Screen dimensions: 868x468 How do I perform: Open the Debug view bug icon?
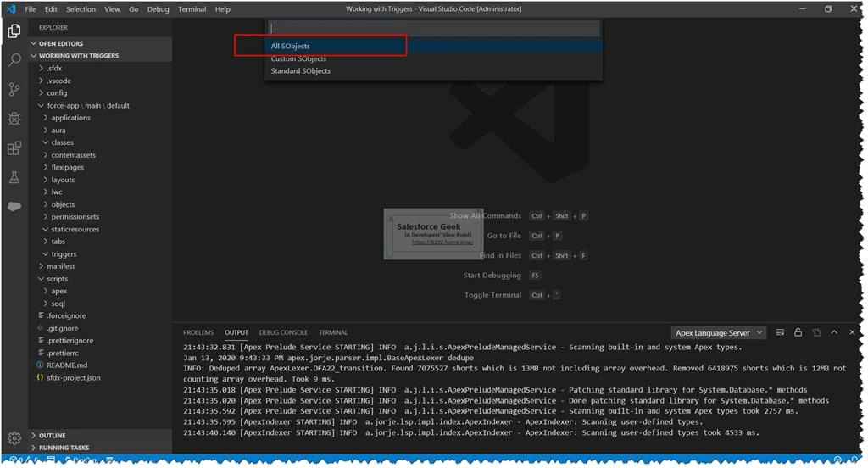(14, 119)
